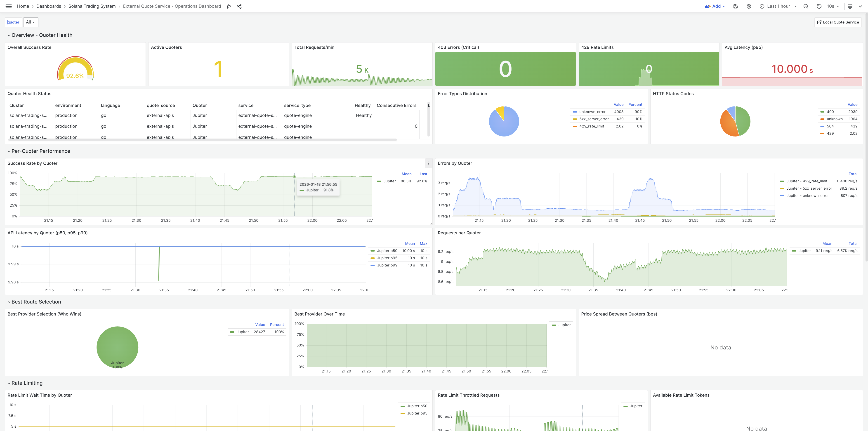Open the Success Rate by Quoter panel menu
The height and width of the screenshot is (431, 868).
[429, 163]
